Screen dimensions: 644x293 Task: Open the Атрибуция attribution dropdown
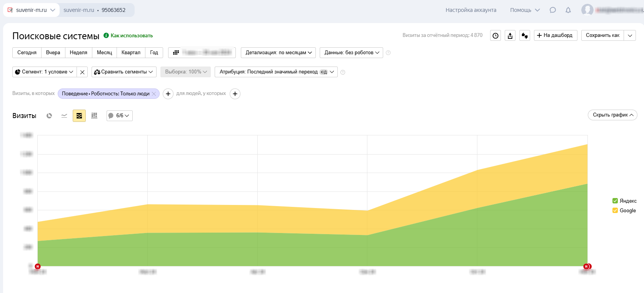[276, 72]
